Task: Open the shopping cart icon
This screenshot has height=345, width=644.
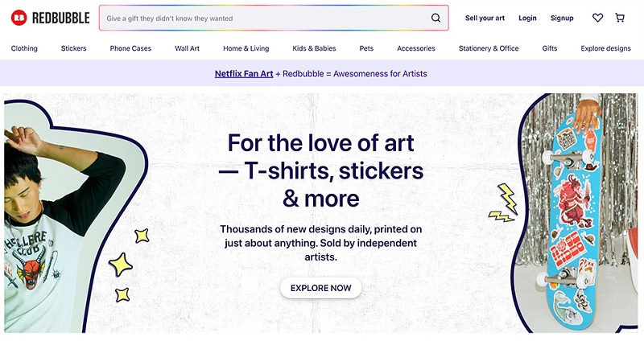Action: [620, 18]
